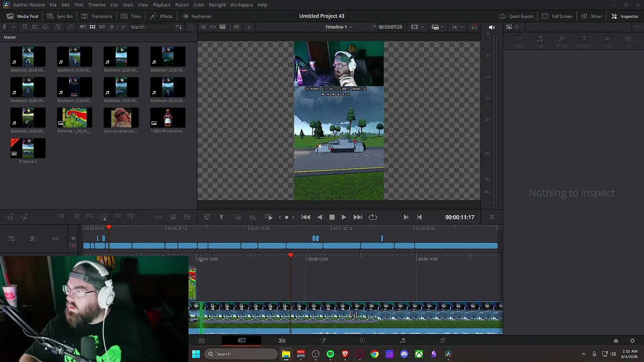644x362 pixels.
Task: Jump to the last frame
Action: [358, 217]
